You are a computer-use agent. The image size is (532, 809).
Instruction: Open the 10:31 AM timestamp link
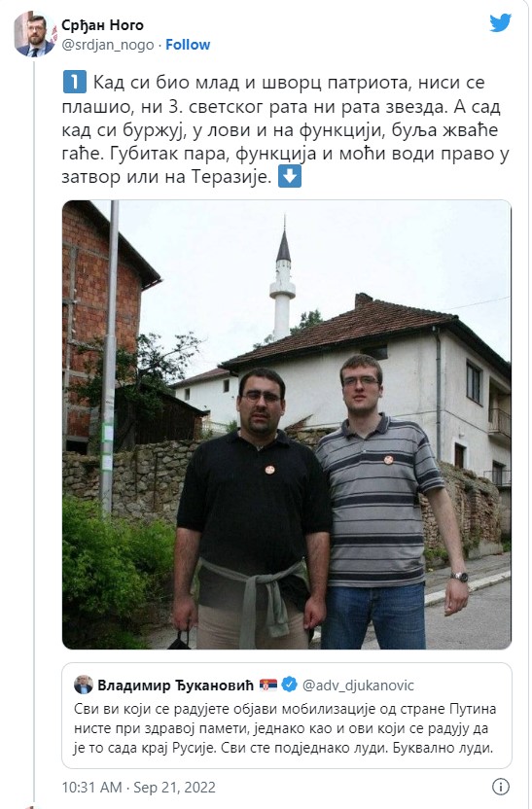91,788
